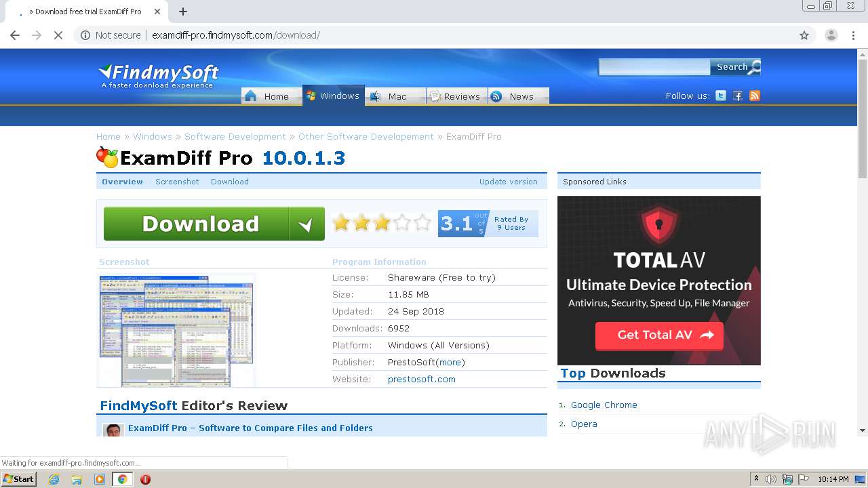The image size is (868, 488).
Task: Stop loading the page with X button
Action: 58,35
